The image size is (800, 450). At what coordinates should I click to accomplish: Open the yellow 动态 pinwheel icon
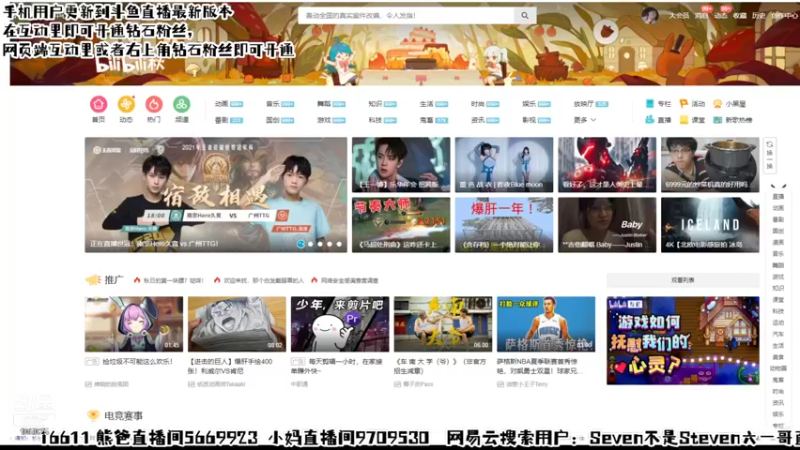click(x=126, y=104)
